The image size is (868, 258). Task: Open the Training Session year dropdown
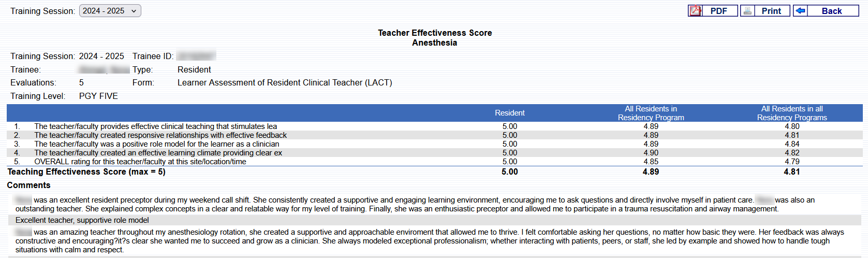coord(110,11)
